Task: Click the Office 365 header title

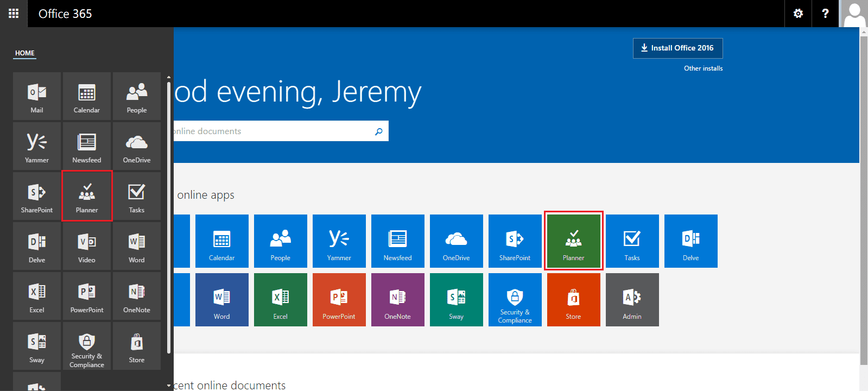Action: coord(65,14)
